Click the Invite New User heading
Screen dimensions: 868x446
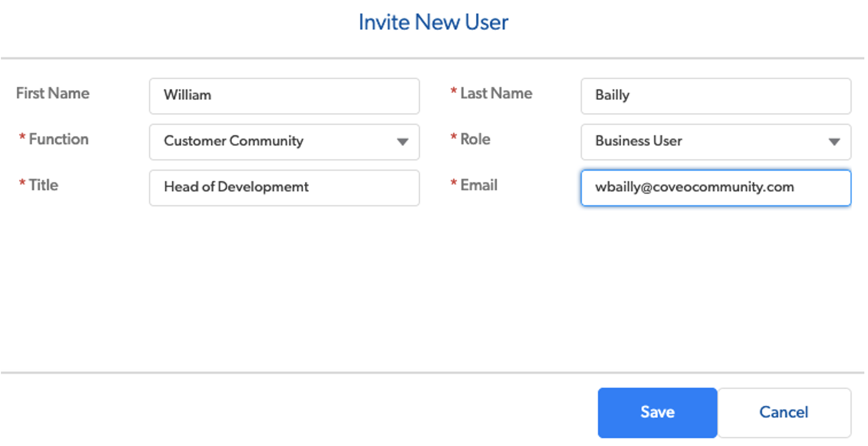click(433, 22)
